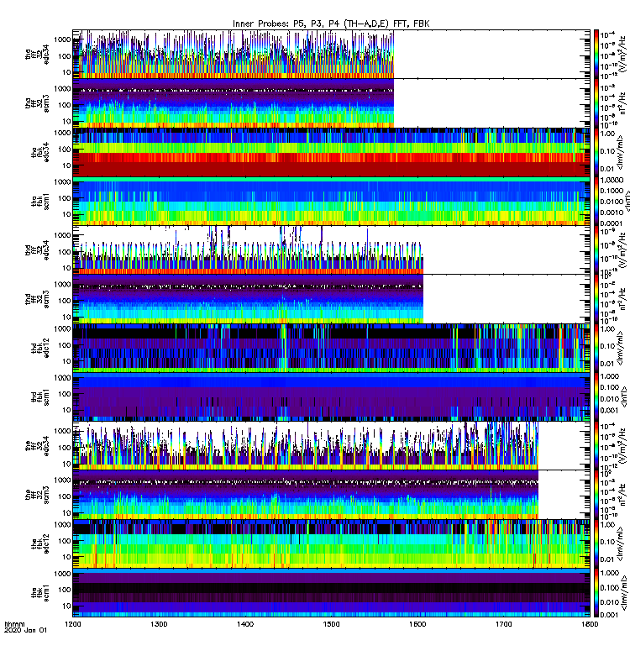Select the 'the fff 32 scm3' axis label
This screenshot has height=672, width=630.
(37, 495)
